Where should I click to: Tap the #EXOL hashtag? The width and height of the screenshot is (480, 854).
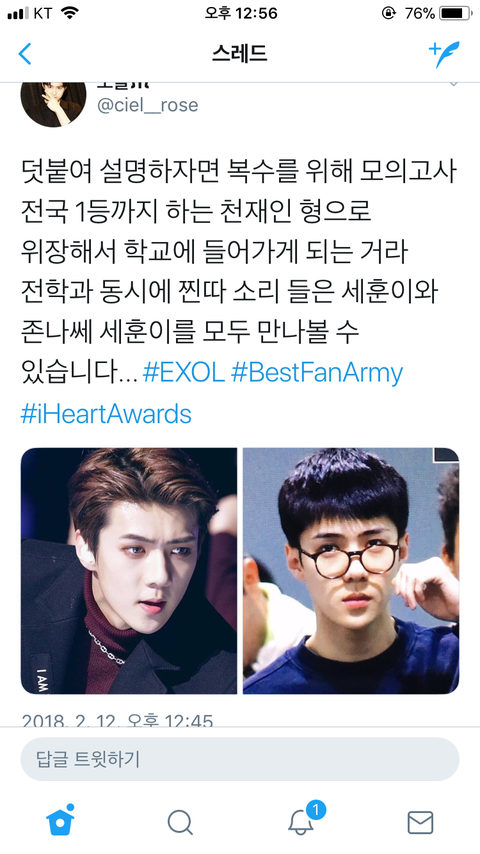coord(184,373)
